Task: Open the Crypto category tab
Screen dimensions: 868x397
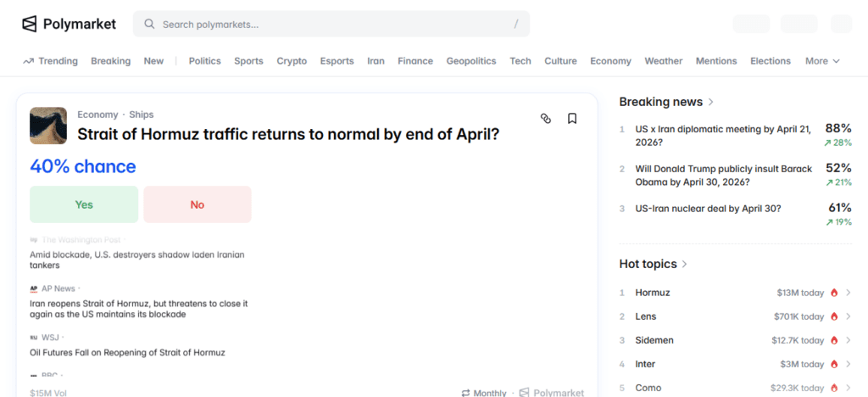Action: (292, 61)
